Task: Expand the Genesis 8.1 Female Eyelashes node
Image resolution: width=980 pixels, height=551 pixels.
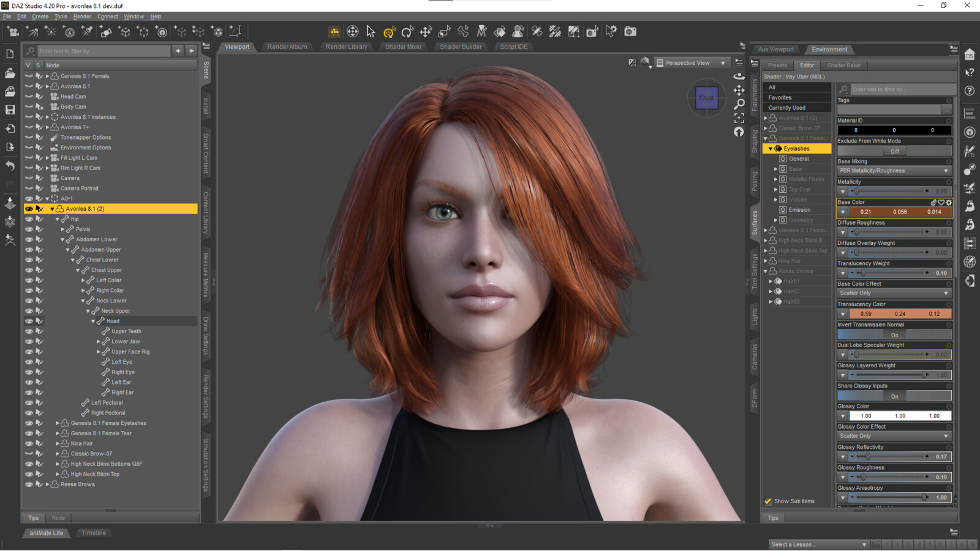Action: 58,423
